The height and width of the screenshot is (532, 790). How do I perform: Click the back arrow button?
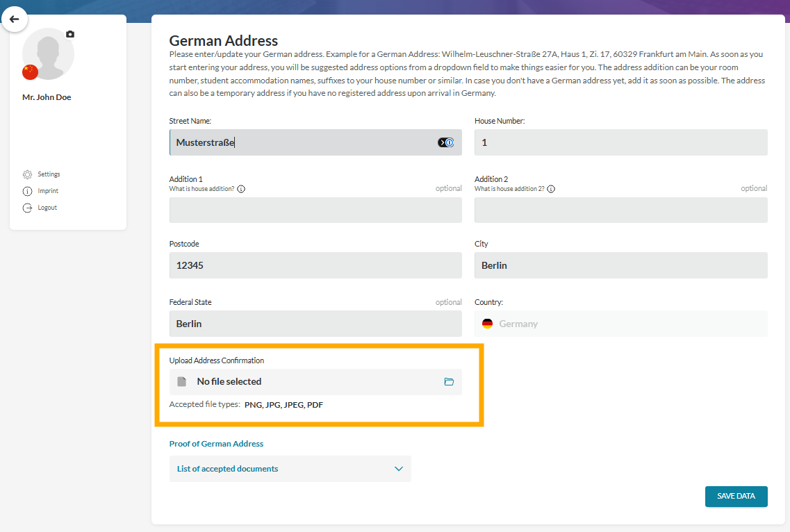(x=14, y=19)
